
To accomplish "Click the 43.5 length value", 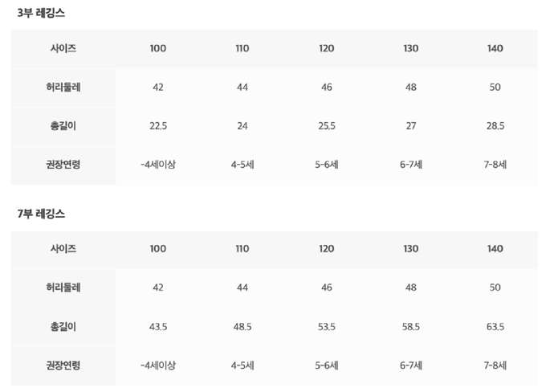I will (158, 326).
